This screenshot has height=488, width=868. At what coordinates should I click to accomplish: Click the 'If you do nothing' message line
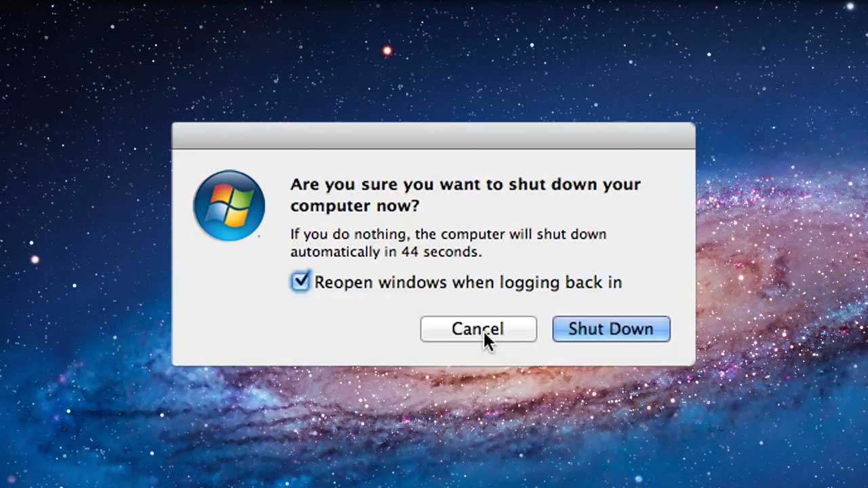point(448,234)
